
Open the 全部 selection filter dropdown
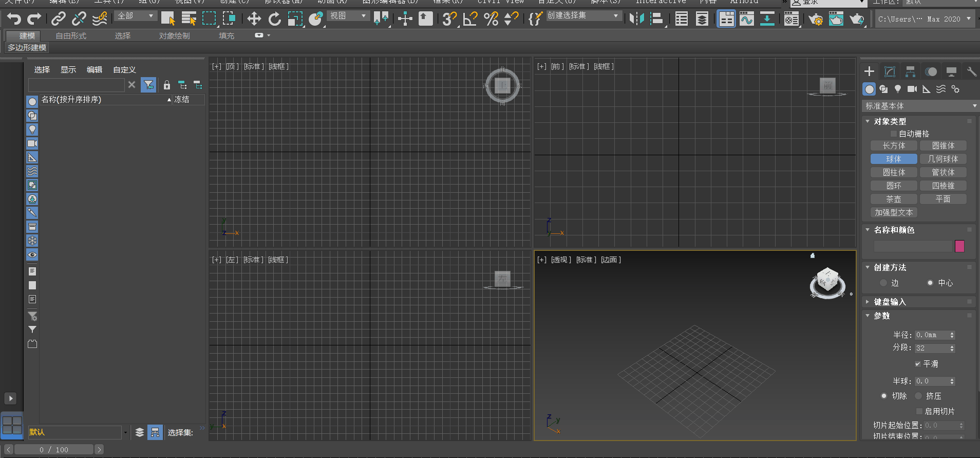pos(136,16)
